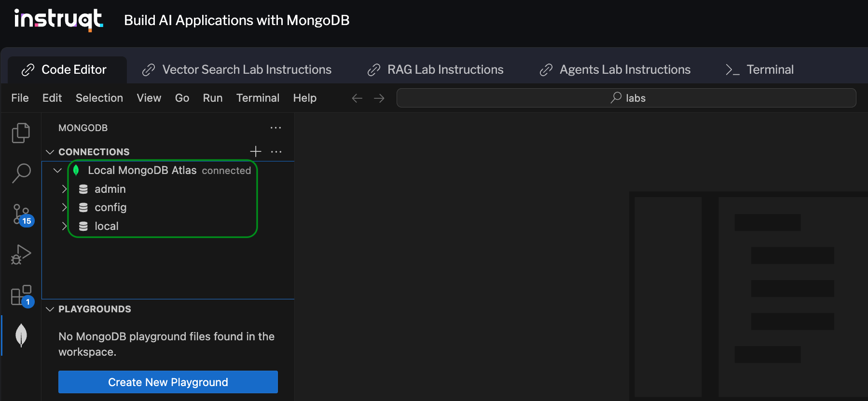Click the Build AI Applications with MongoDB title
The width and height of the screenshot is (868, 401).
point(237,20)
